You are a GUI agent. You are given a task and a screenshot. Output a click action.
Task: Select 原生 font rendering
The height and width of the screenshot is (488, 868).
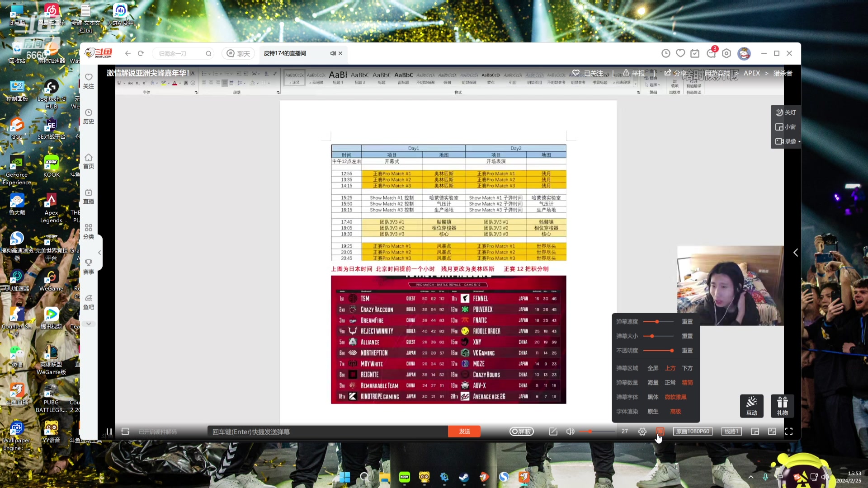[x=653, y=412]
